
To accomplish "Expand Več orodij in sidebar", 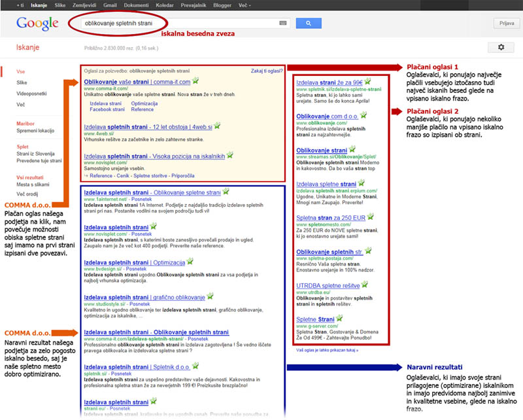I will pos(27,194).
